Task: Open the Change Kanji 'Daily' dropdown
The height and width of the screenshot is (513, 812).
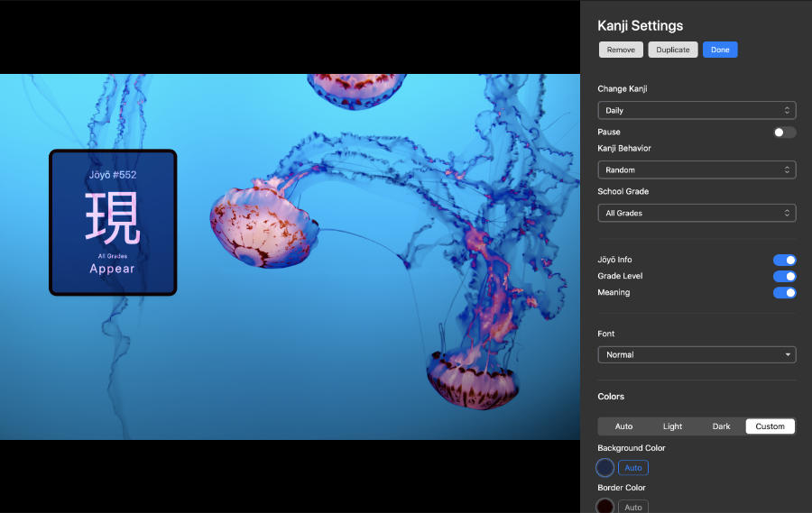Action: 697,110
